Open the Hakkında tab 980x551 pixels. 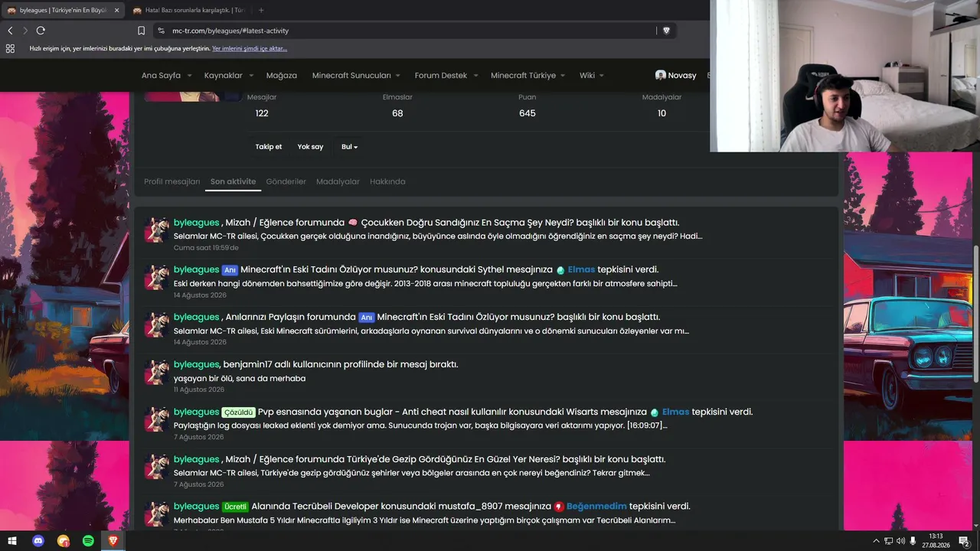click(x=387, y=181)
